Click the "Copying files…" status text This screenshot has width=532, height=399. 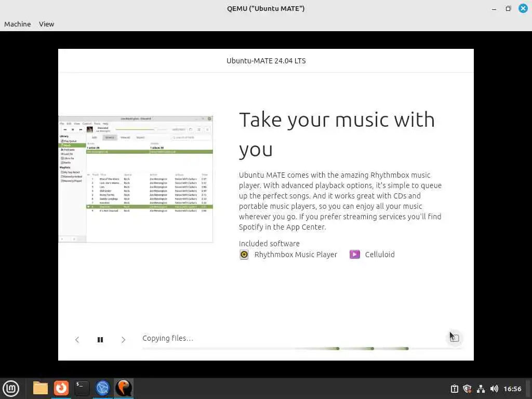[168, 338]
